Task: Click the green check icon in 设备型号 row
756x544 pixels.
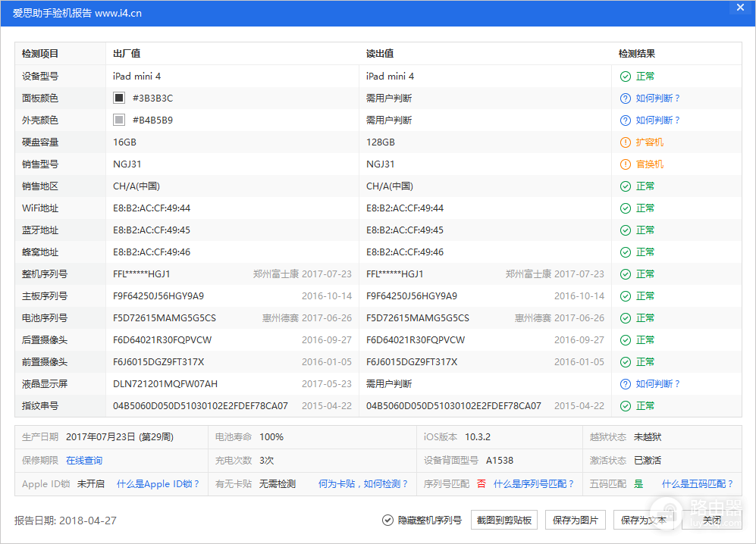Action: pos(626,77)
